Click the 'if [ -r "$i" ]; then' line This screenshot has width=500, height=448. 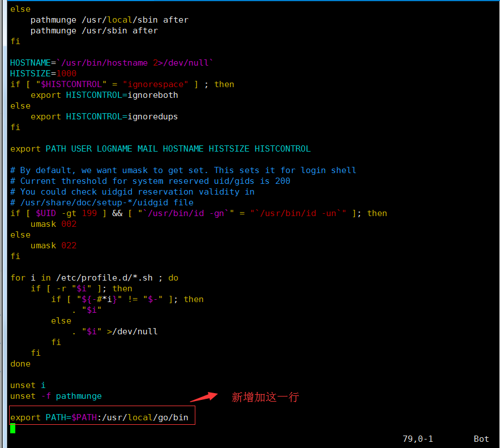pyautogui.click(x=82, y=288)
